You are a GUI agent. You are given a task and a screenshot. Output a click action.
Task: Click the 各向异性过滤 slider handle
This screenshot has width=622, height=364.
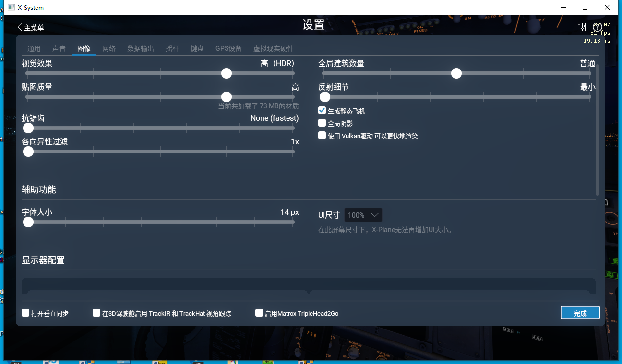[x=28, y=152]
